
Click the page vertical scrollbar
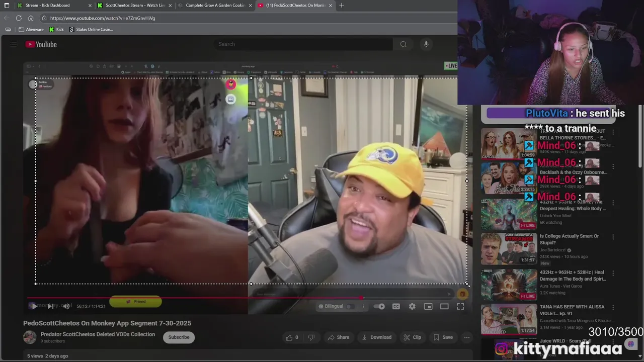click(641, 136)
